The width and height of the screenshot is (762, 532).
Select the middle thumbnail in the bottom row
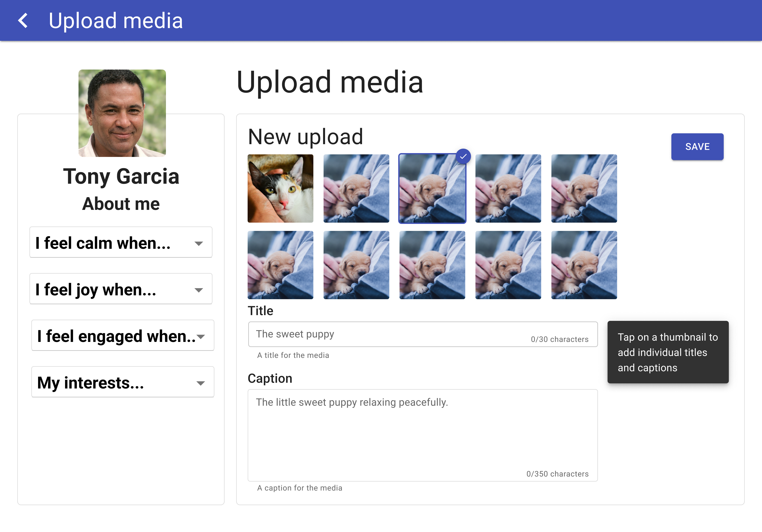click(432, 265)
